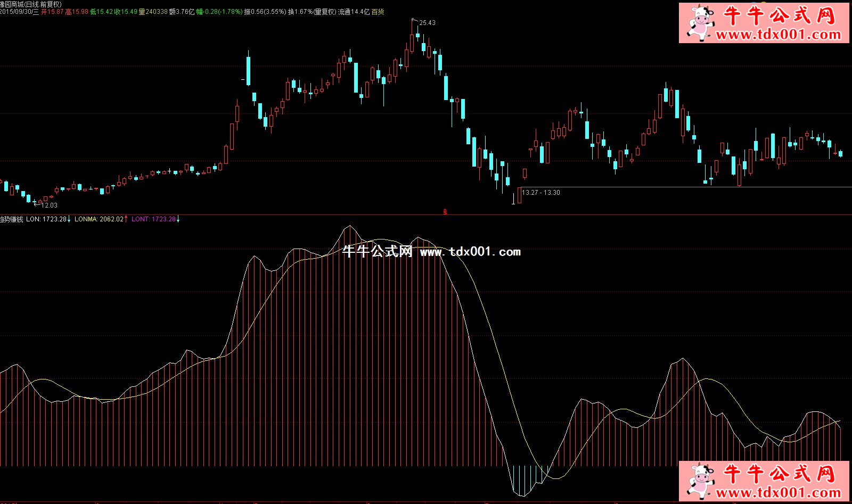Click the volume value 量240338
852x504 pixels.
153,12
